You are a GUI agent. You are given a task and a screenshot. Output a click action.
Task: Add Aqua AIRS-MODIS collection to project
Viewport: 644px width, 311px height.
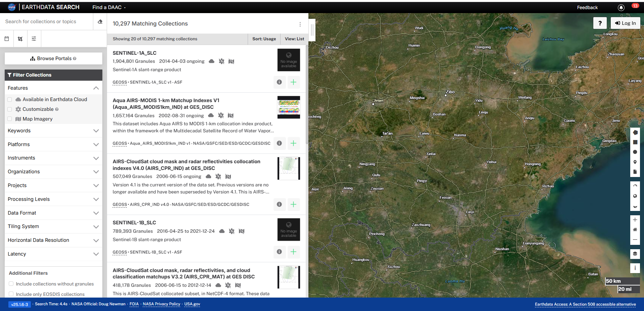coord(293,143)
